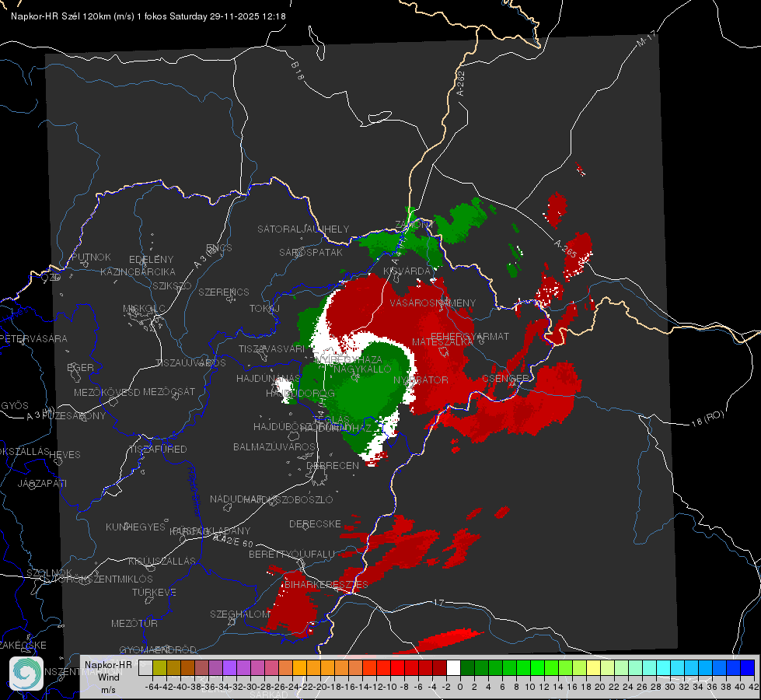Click the pale gray first swatch of the legend
This screenshot has height=700, width=761.
coord(145,667)
